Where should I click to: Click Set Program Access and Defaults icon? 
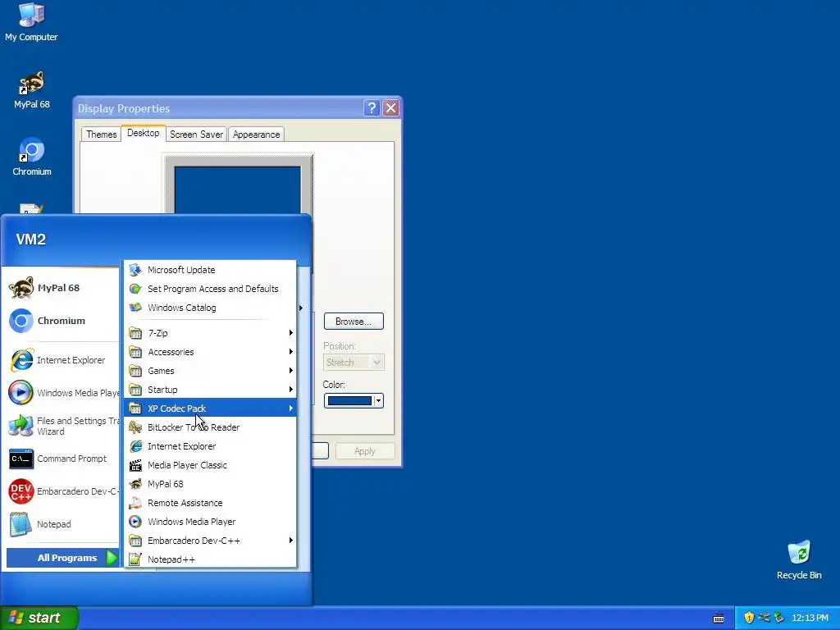pyautogui.click(x=135, y=289)
